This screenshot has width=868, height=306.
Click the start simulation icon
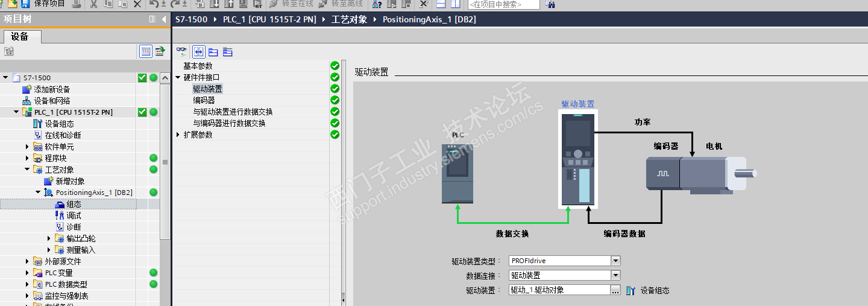[x=244, y=4]
